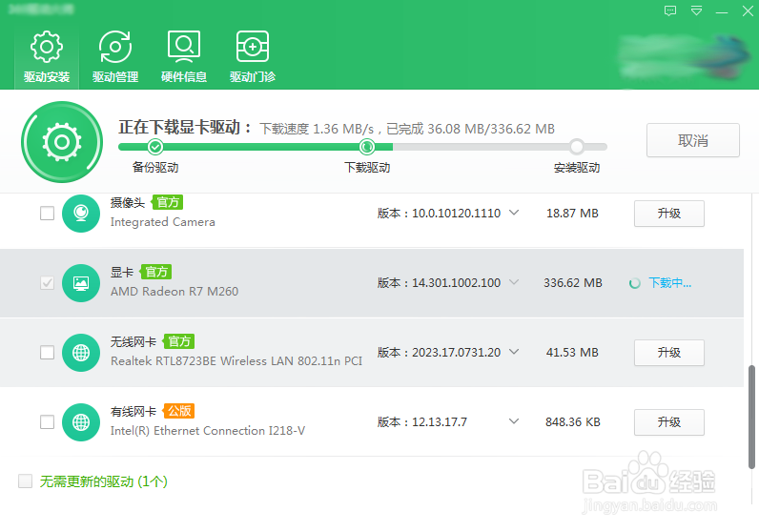Viewport: 759px width, 532px height.
Task: Expand version dropdown for 2023.17.0731.20
Action: pos(514,352)
